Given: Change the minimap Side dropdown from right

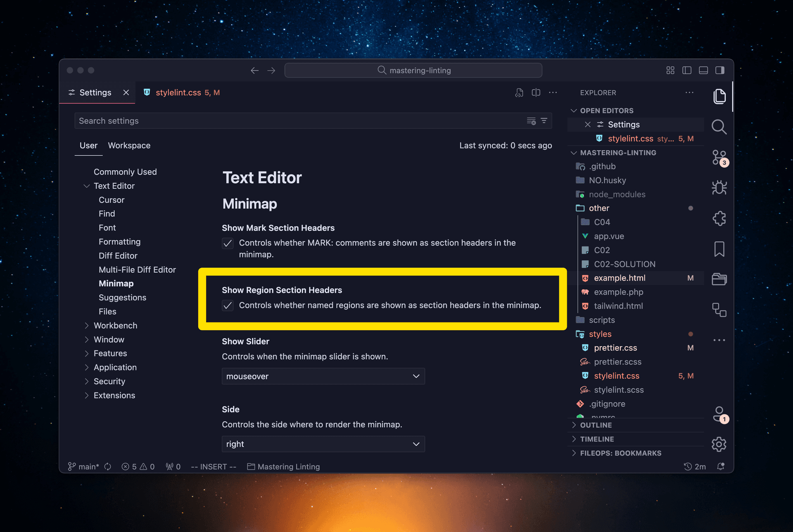Looking at the screenshot, I should click(323, 444).
